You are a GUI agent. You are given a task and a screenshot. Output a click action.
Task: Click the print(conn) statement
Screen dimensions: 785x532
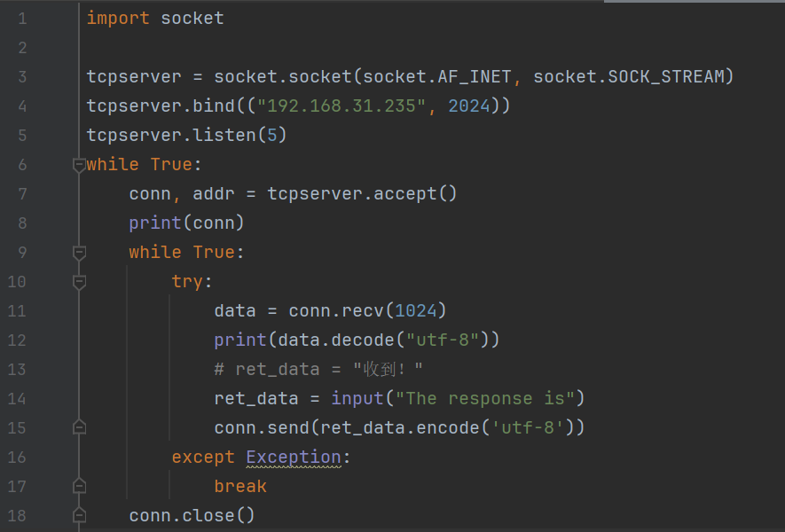tap(186, 223)
